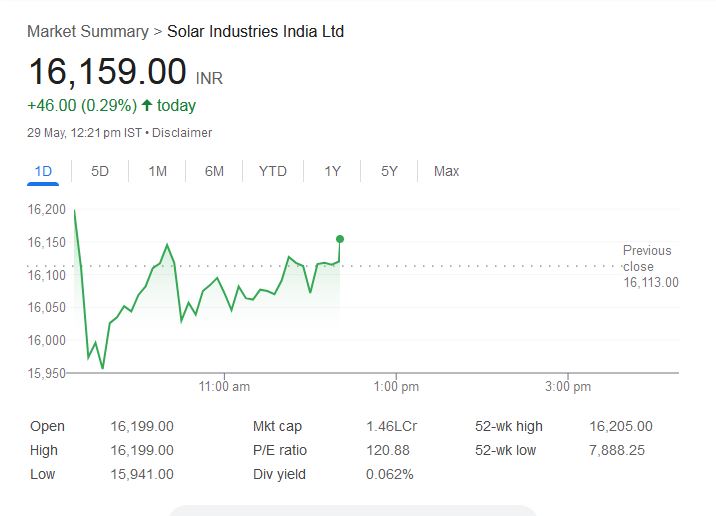Click the Previous close label

pos(648,258)
